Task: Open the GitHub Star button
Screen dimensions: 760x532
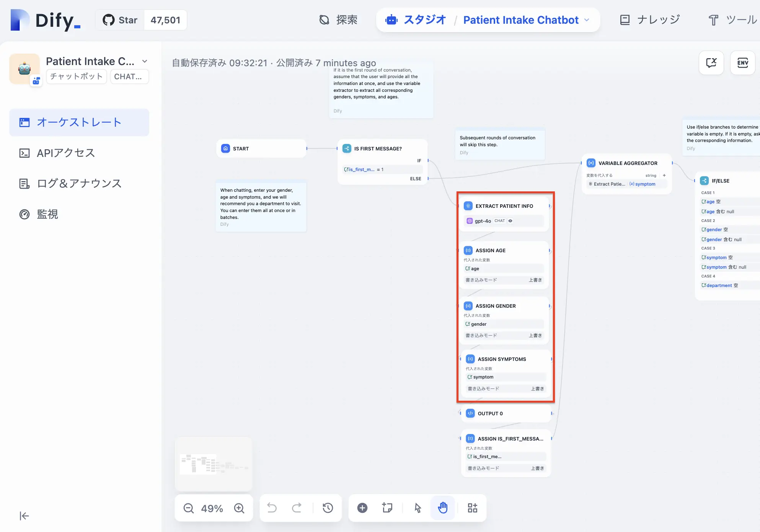Action: pos(120,20)
